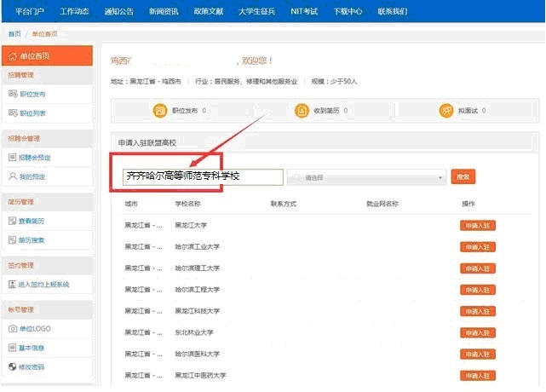546x392 pixels.
Task: Click the orange 搜索 button
Action: [x=463, y=176]
